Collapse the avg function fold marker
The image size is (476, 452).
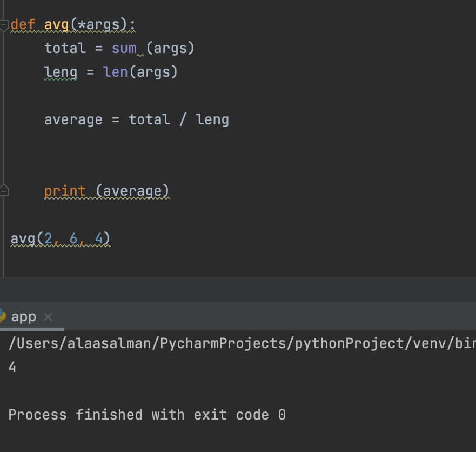4,25
